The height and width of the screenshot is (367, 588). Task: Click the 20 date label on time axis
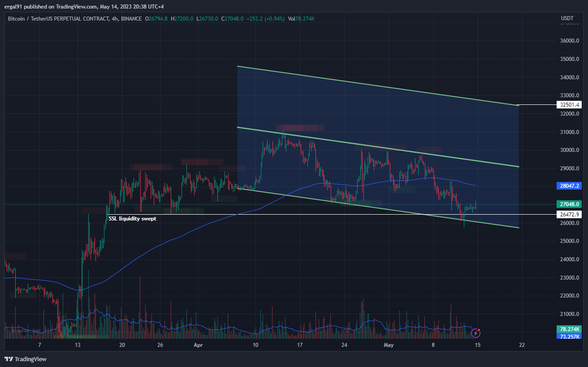(x=122, y=345)
